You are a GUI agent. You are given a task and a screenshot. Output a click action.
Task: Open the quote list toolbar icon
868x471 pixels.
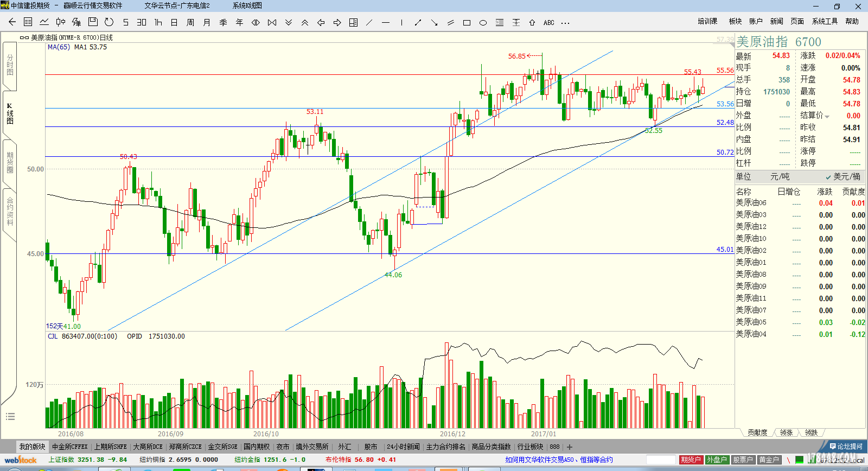point(28,22)
